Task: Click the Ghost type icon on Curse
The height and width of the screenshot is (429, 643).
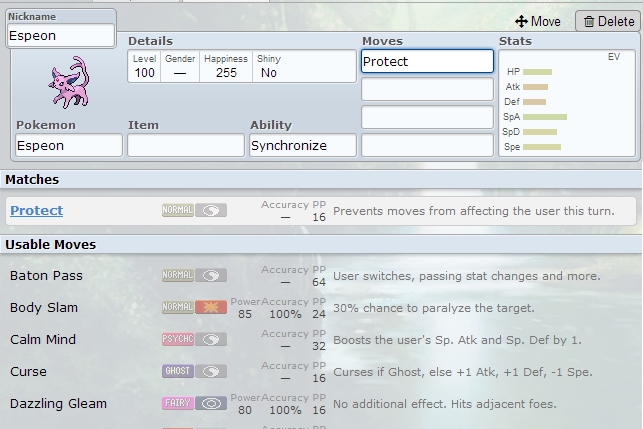Action: 177,371
